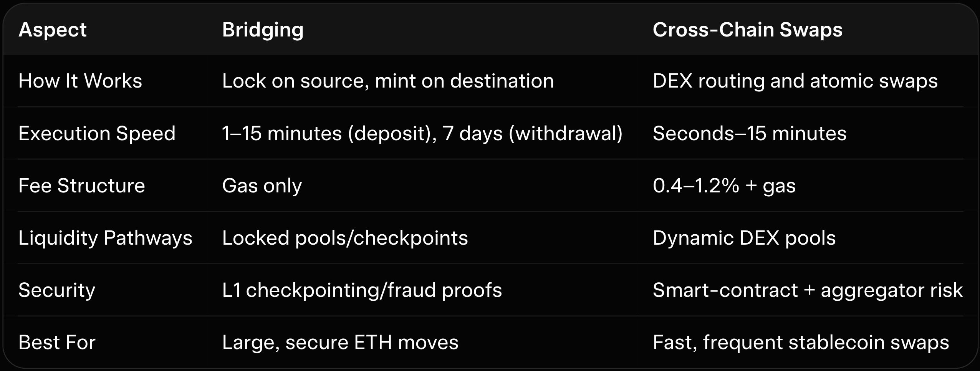Click the Liquidity Pathways row label
The width and height of the screenshot is (980, 371).
coord(105,238)
